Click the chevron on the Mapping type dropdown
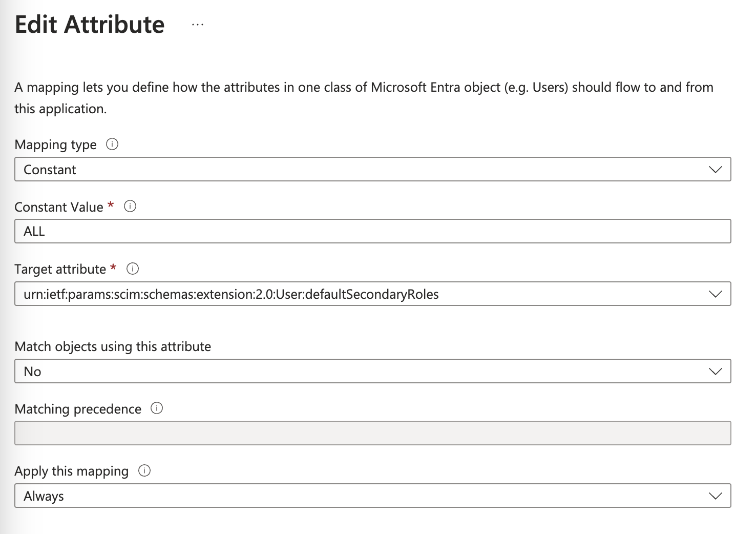Screen dimensions: 756x534 716,169
